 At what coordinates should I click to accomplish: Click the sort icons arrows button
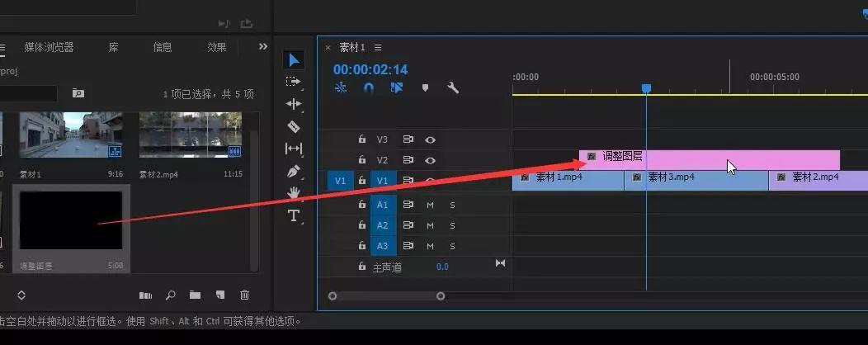(21, 295)
